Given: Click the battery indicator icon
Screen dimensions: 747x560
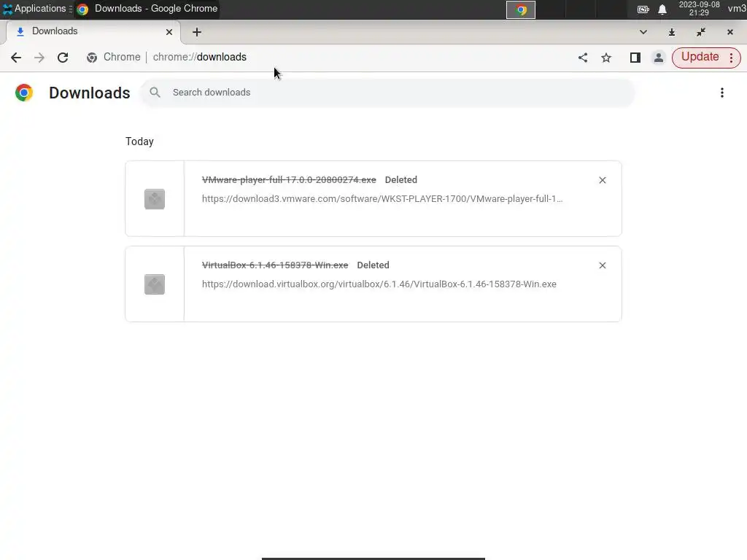Looking at the screenshot, I should (643, 9).
